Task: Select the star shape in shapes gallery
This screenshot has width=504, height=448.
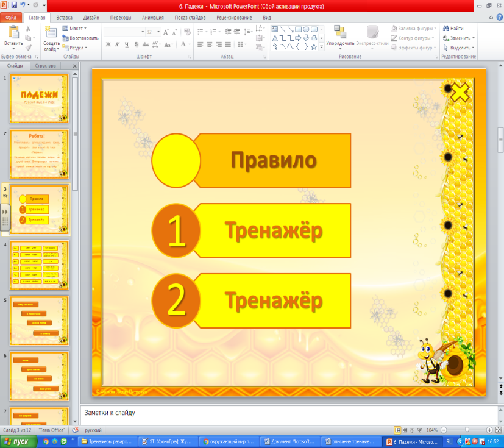Action: pyautogui.click(x=314, y=47)
